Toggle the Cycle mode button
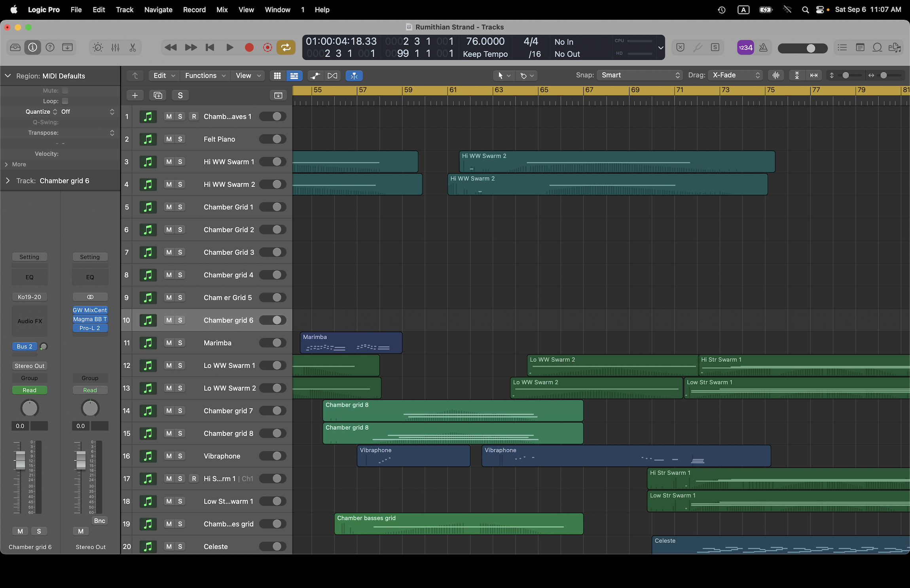This screenshot has width=910, height=588. pyautogui.click(x=286, y=47)
